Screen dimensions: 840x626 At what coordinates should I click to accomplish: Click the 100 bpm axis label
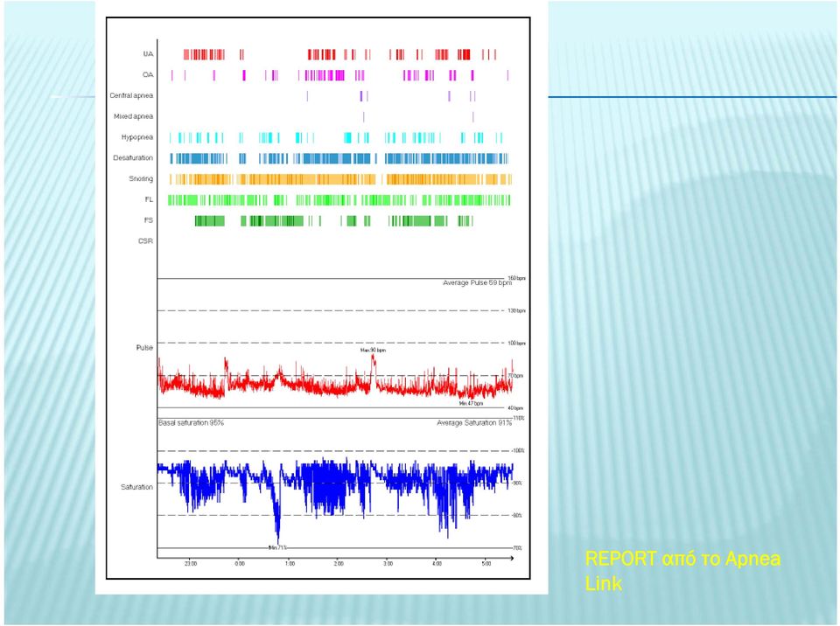click(x=516, y=344)
